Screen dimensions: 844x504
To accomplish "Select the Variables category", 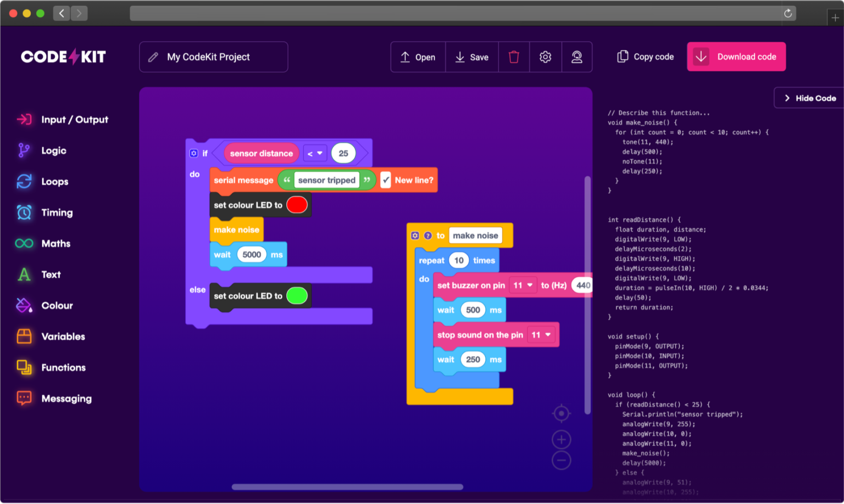I will coord(63,337).
